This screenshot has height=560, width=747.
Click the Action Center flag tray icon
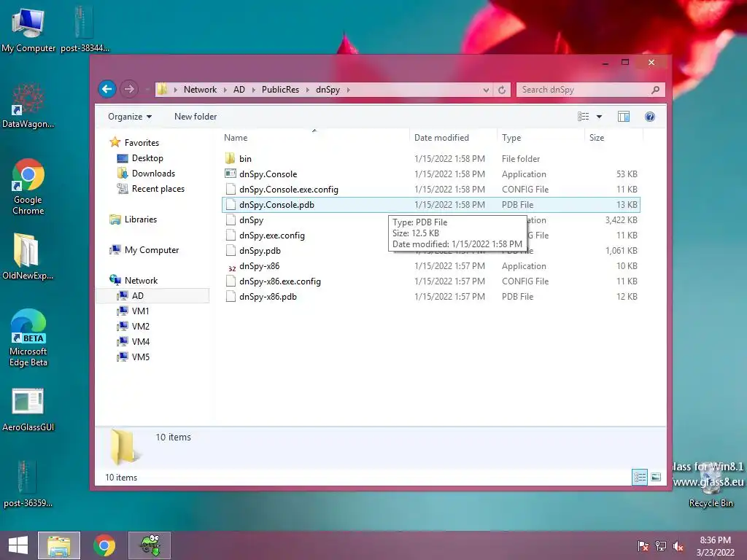pos(643,546)
